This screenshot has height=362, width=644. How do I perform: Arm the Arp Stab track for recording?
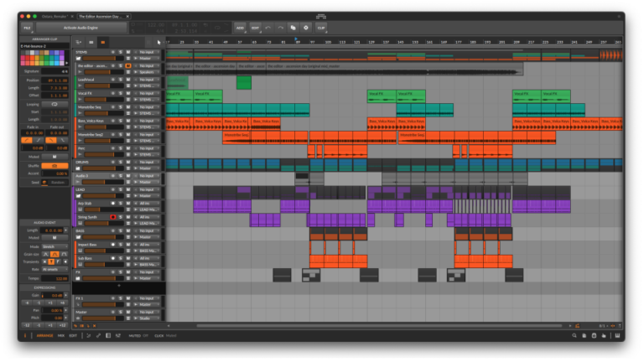(113, 203)
